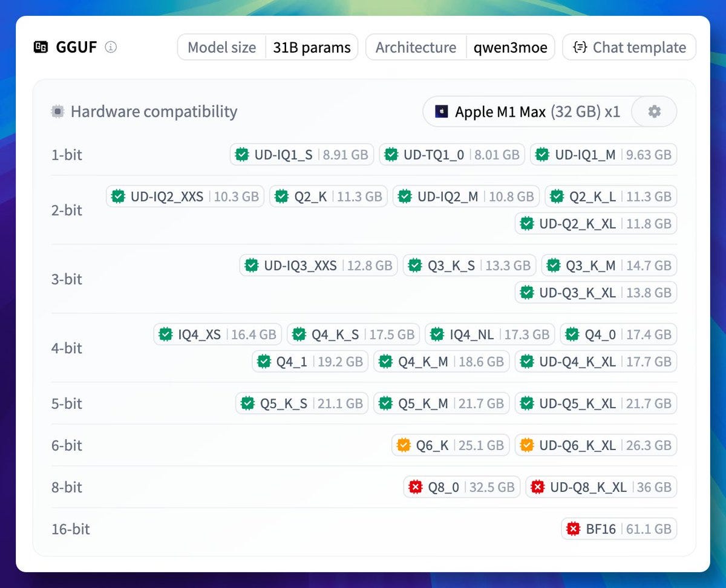Select the UD-TQ1_0 quantization
The image size is (726, 588).
[453, 154]
